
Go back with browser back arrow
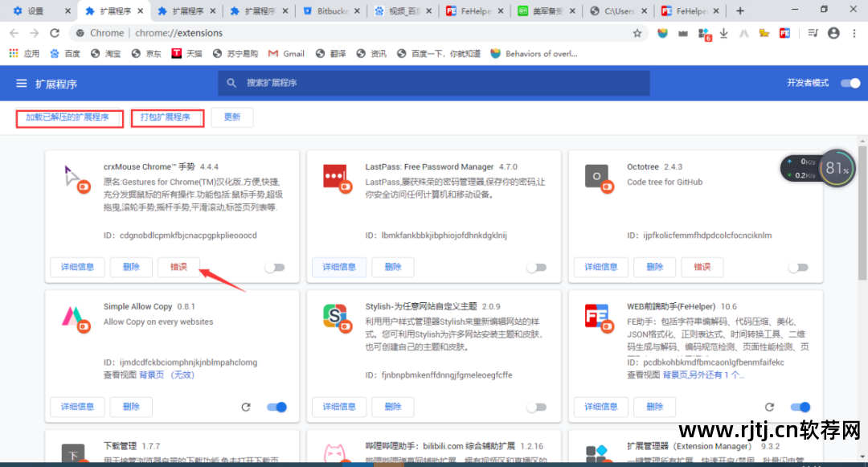click(x=14, y=33)
